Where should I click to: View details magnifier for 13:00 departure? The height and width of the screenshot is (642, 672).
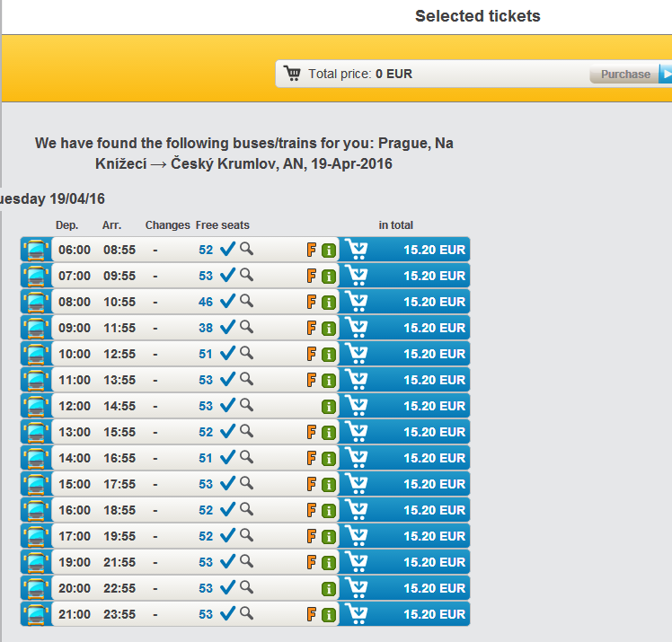pos(246,431)
